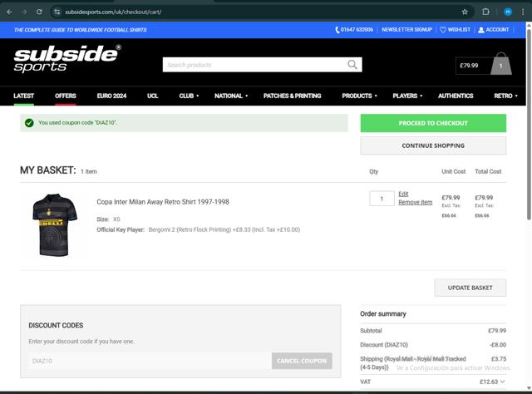Screen dimensions: 532x394
Task: Open the browser extensions puzzle icon
Action: click(485, 12)
